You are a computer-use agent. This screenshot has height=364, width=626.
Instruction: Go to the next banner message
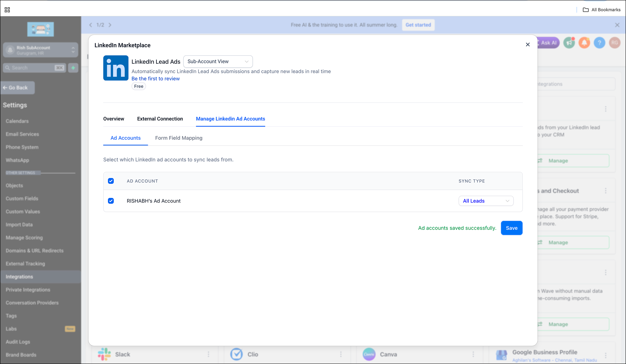coord(110,25)
